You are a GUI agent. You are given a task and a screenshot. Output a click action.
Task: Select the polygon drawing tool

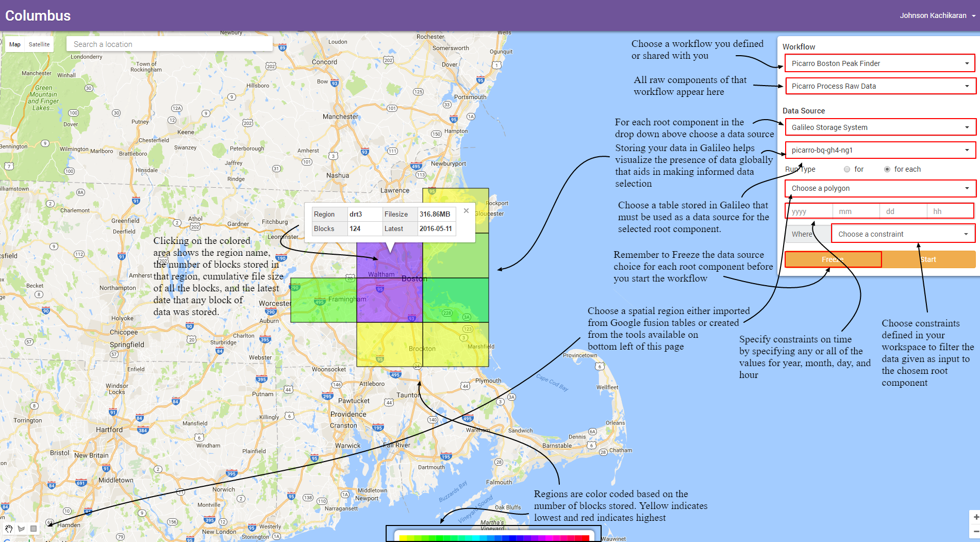[21, 529]
